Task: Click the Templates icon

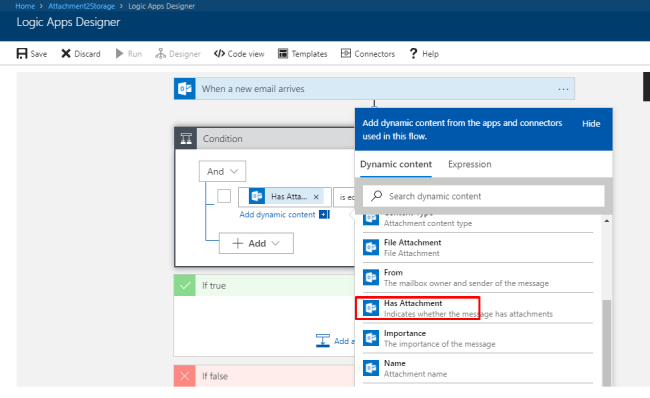Action: pyautogui.click(x=283, y=53)
